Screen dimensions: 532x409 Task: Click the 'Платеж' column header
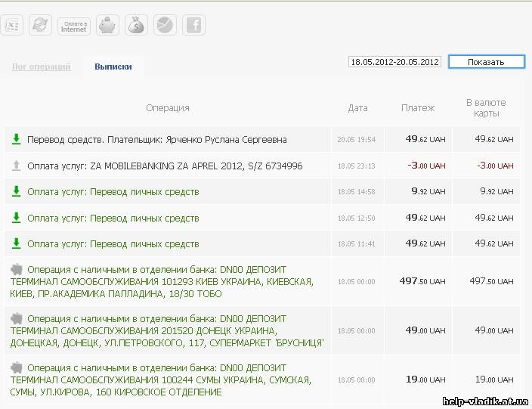click(x=418, y=108)
